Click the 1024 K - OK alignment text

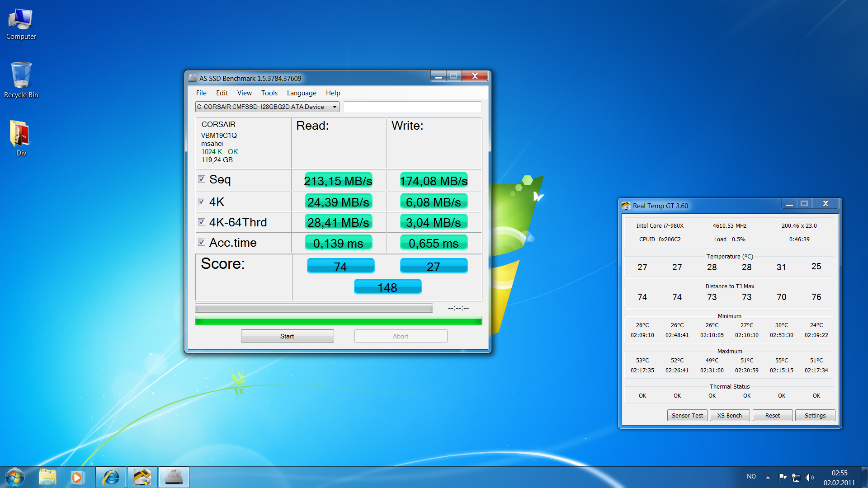220,152
